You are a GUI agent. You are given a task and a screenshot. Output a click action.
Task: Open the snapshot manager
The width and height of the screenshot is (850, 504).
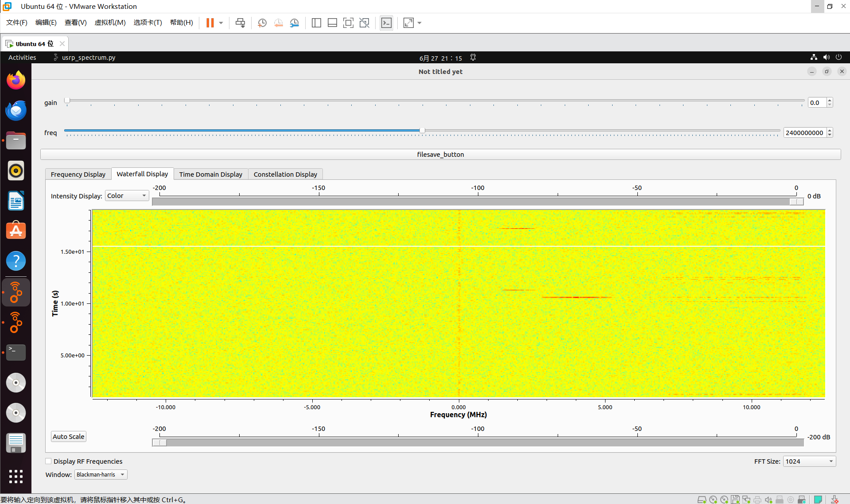click(x=294, y=23)
